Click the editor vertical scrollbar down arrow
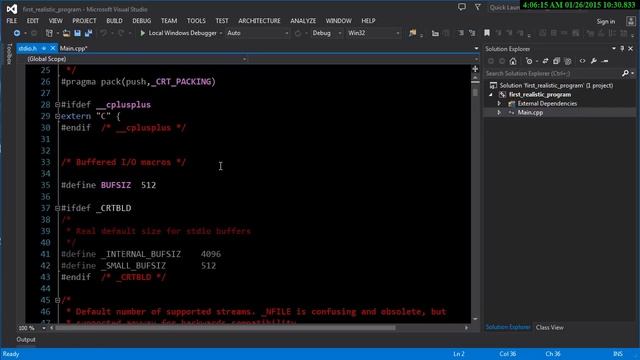This screenshot has height=360, width=640. pyautogui.click(x=475, y=319)
